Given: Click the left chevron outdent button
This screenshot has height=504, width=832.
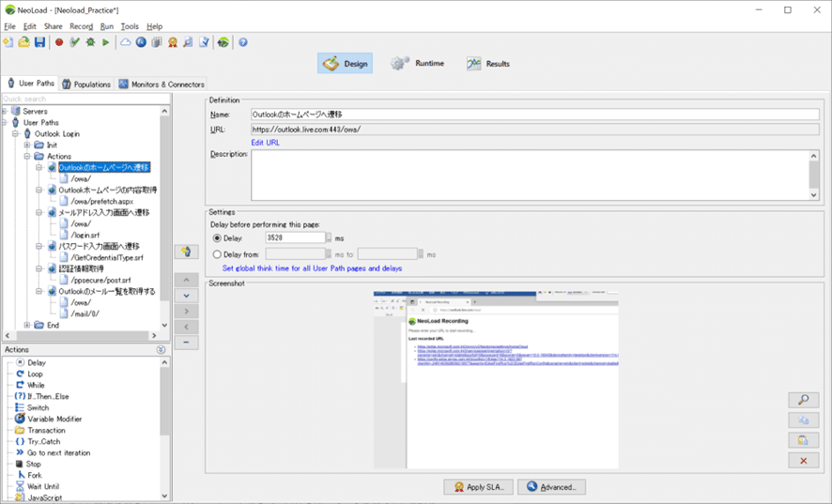Looking at the screenshot, I should tap(186, 327).
